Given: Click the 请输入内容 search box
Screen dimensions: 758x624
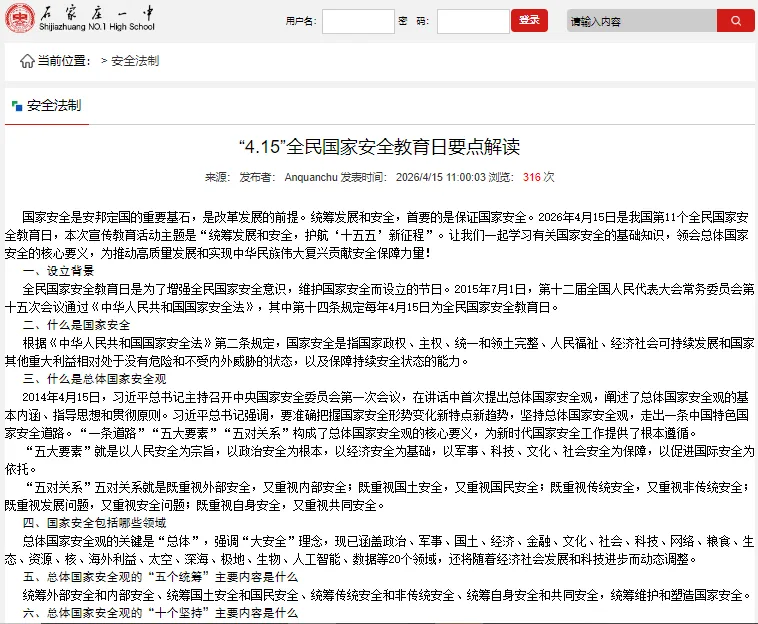Looking at the screenshot, I should coord(642,21).
